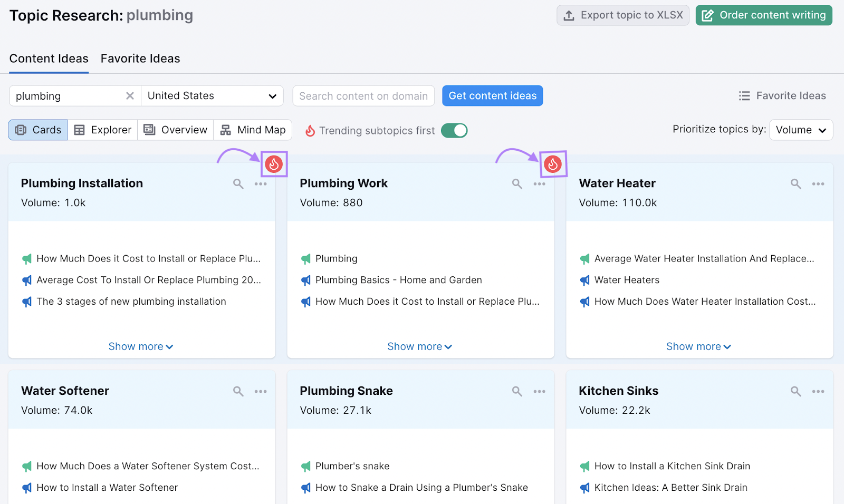
Task: Open the United States location dropdown
Action: [x=212, y=95]
